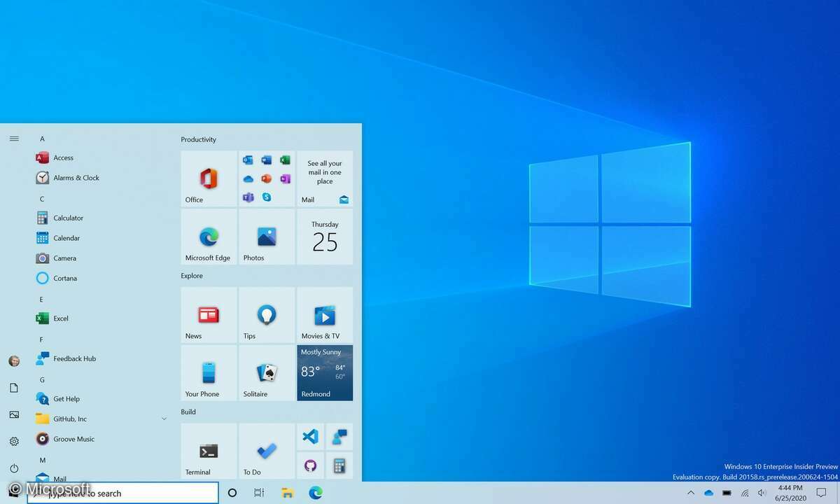Image resolution: width=840 pixels, height=504 pixels.
Task: Select the Explore group header
Action: 192,276
